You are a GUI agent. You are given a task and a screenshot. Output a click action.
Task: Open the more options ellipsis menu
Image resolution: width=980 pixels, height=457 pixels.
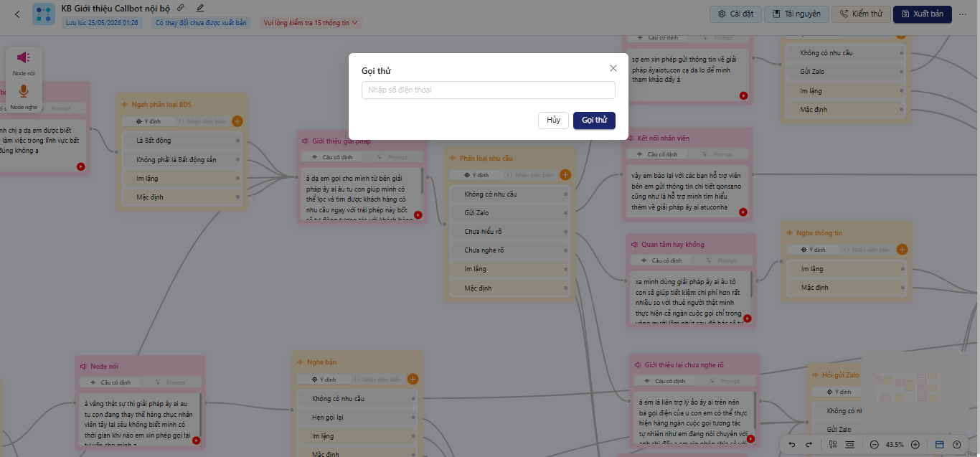coord(963,14)
